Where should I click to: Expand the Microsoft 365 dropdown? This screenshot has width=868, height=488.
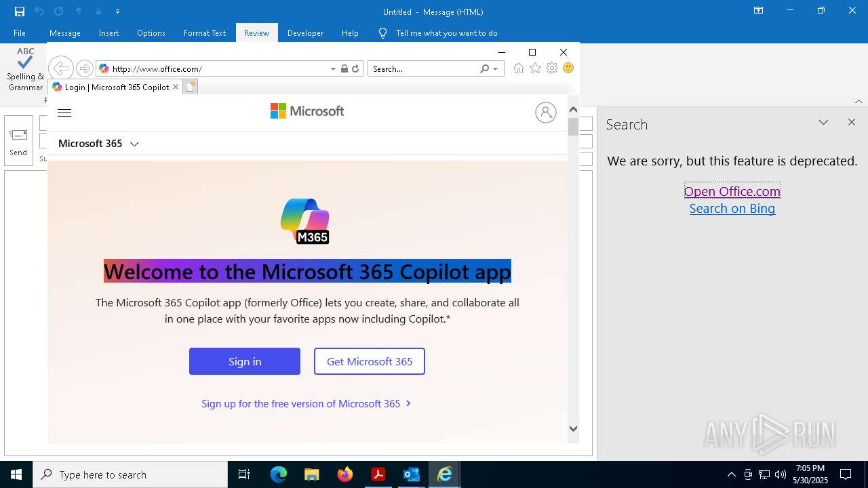[x=98, y=144]
